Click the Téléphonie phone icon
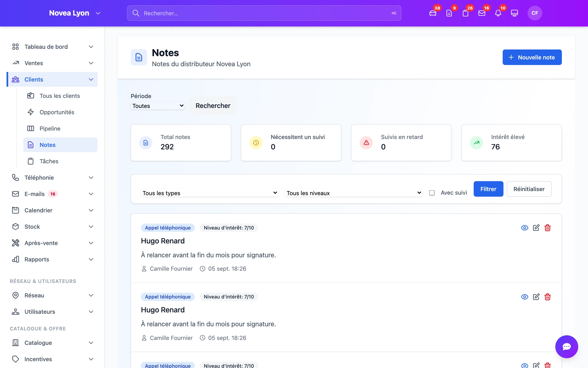588x368 pixels. [16, 177]
